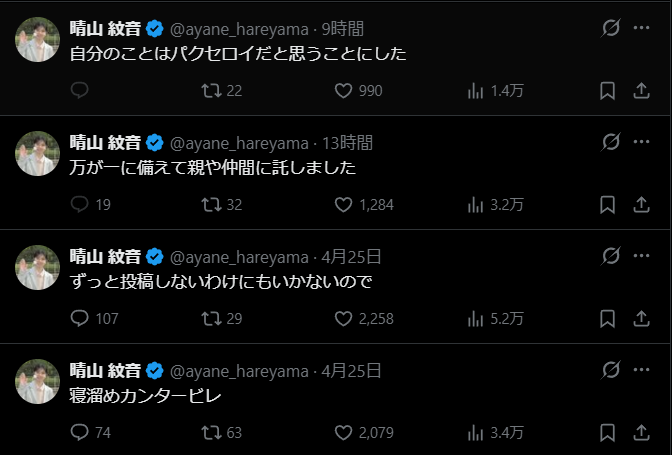This screenshot has height=455, width=672.
Task: Open 晴山 紋音 name on ずっと投稿しない tweet
Action: [x=104, y=257]
